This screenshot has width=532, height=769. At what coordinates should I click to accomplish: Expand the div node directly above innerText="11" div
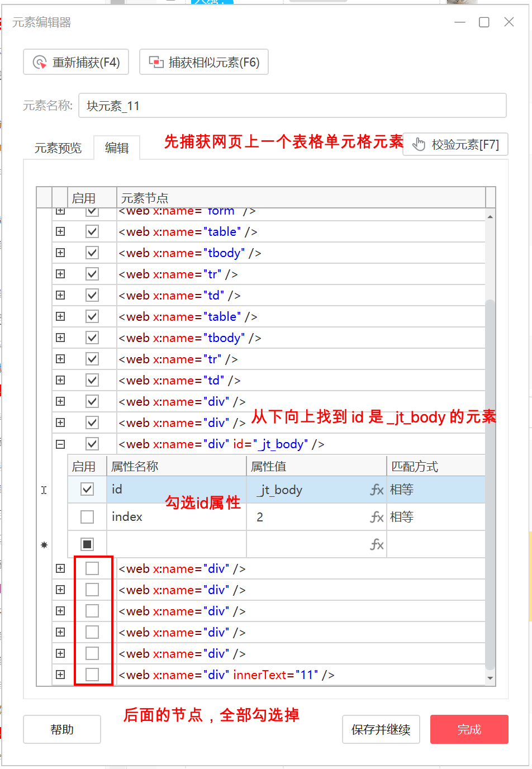60,653
